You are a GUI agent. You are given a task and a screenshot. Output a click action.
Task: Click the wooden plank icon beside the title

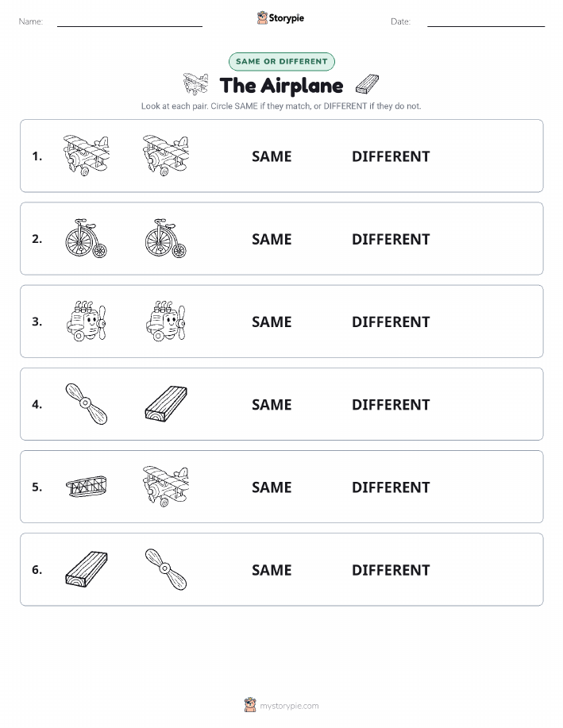coord(367,84)
